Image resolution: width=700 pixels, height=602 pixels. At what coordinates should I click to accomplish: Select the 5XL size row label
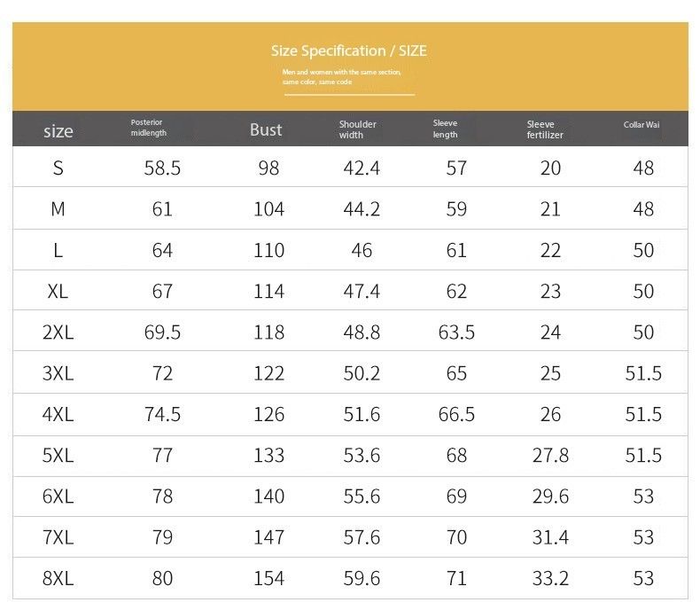coord(58,455)
